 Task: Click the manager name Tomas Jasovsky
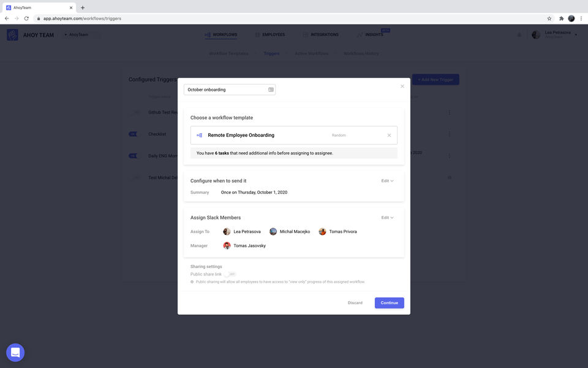(249, 245)
